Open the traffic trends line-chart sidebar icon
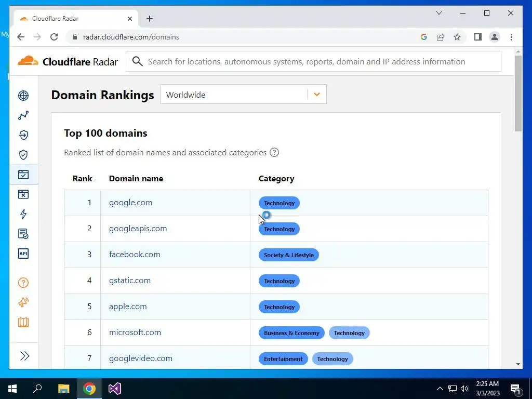532x399 pixels. [23, 115]
